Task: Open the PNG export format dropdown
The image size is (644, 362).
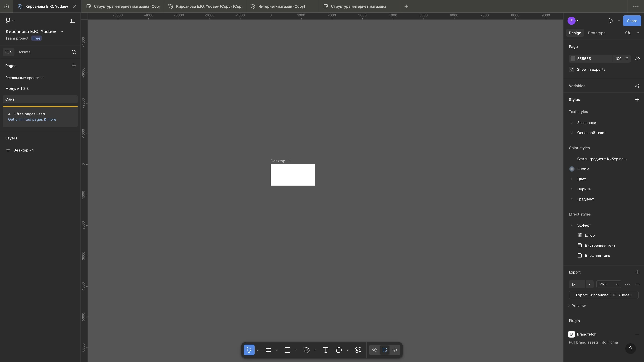Action: click(608, 284)
